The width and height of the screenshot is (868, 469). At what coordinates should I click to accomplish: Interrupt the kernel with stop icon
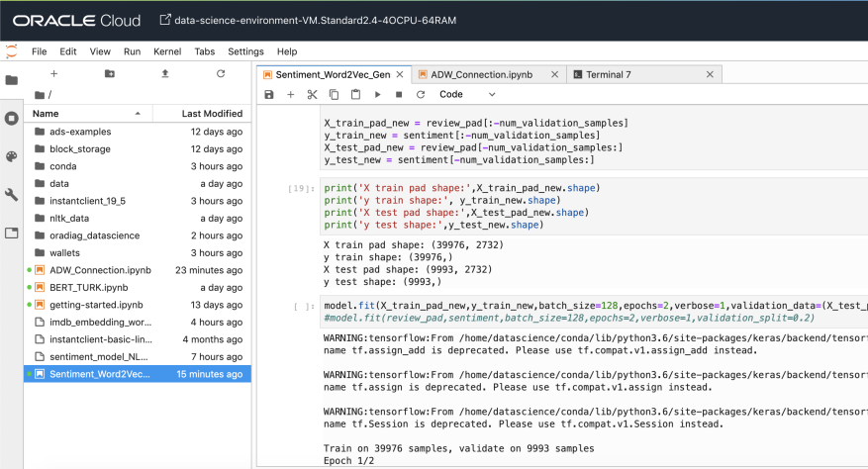pyautogui.click(x=399, y=94)
